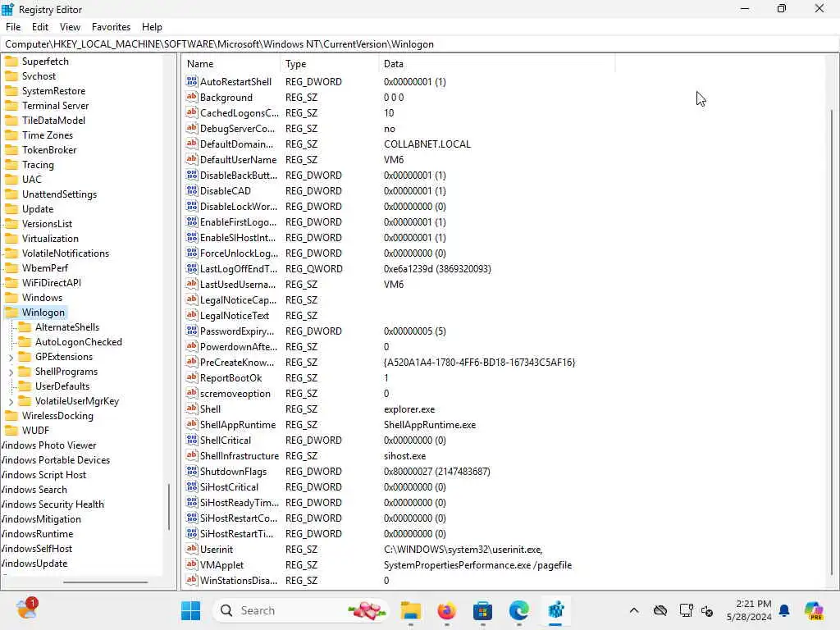Open the File menu

(x=13, y=27)
